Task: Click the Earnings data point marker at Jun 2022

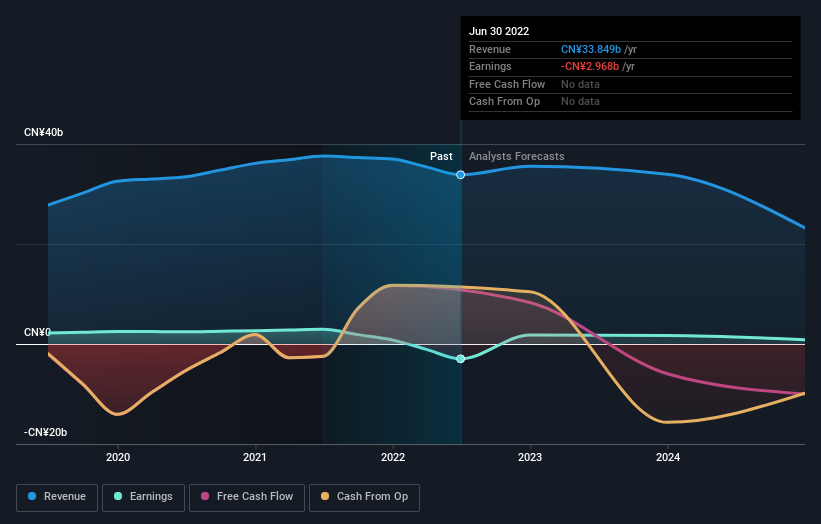Action: coord(460,359)
